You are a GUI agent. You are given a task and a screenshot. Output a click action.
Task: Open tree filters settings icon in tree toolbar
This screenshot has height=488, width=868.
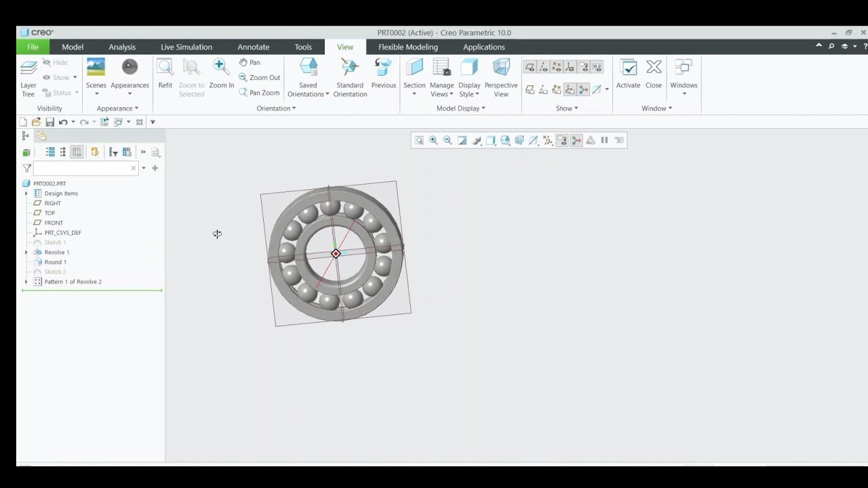tap(113, 152)
